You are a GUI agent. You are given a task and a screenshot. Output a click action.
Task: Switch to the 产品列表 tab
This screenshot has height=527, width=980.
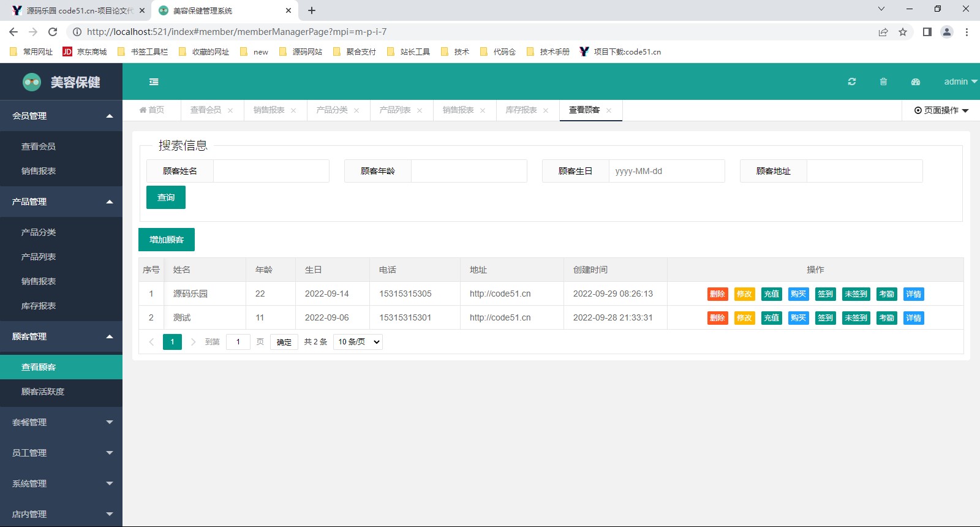tap(395, 110)
